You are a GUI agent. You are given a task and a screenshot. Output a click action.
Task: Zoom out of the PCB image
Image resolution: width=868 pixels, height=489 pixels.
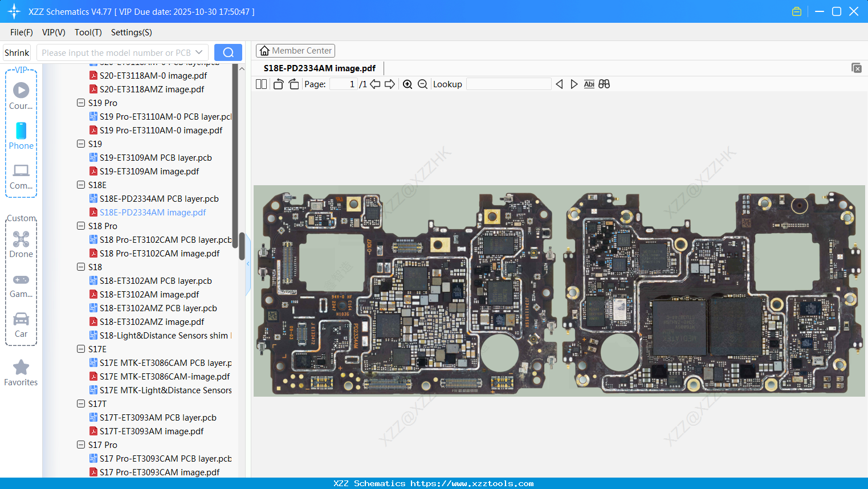422,84
